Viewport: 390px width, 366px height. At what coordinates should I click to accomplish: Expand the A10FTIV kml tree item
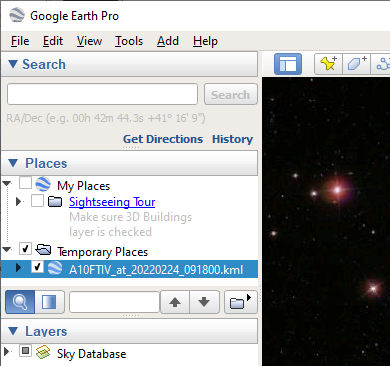(18, 268)
